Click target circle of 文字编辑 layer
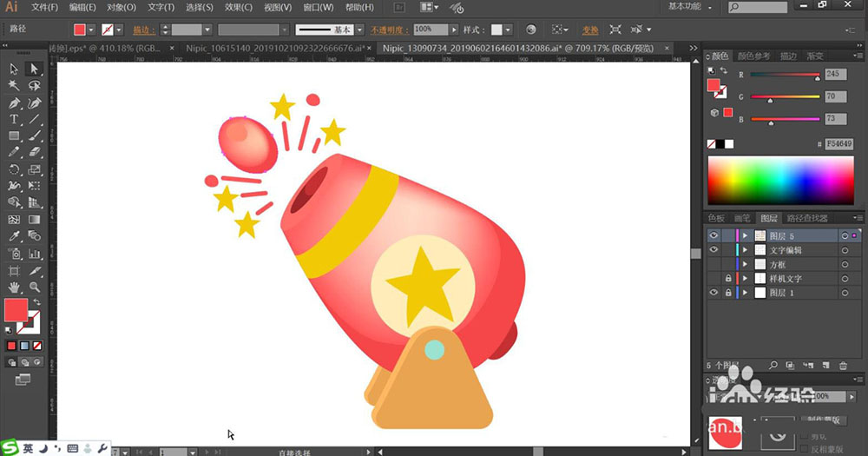The image size is (868, 456). click(x=845, y=250)
